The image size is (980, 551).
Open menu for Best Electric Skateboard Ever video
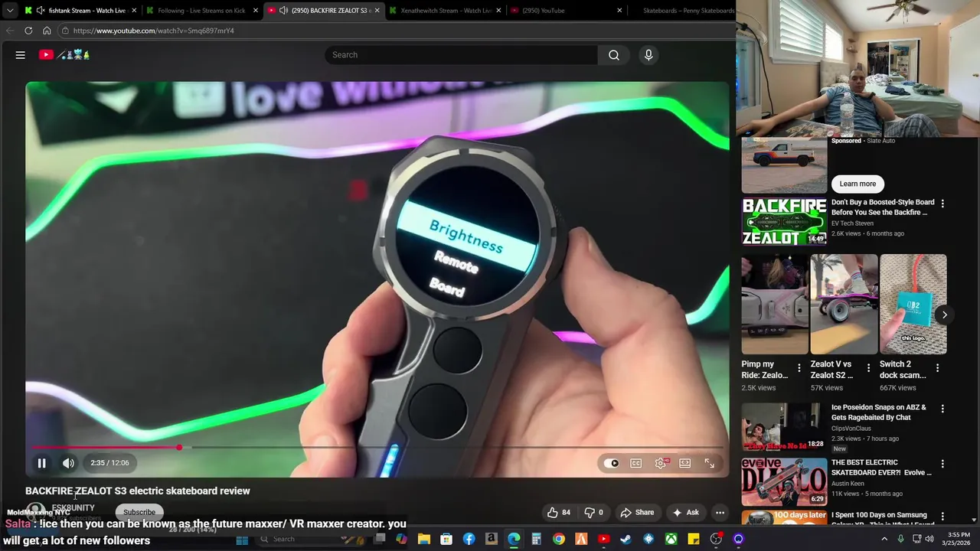pos(942,464)
